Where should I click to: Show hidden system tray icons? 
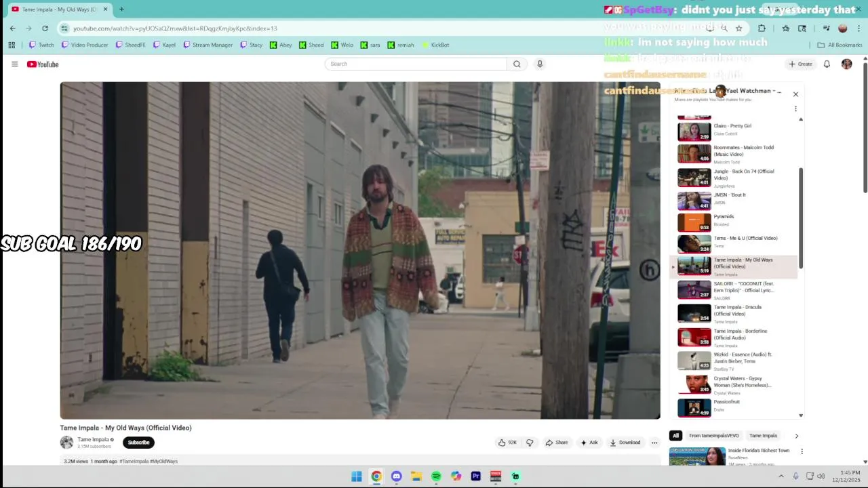(x=781, y=476)
